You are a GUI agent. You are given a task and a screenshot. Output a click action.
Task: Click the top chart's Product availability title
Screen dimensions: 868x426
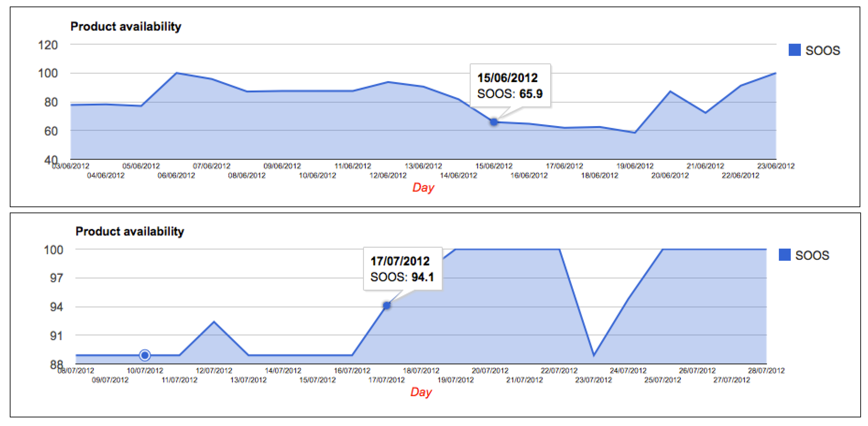pos(126,26)
